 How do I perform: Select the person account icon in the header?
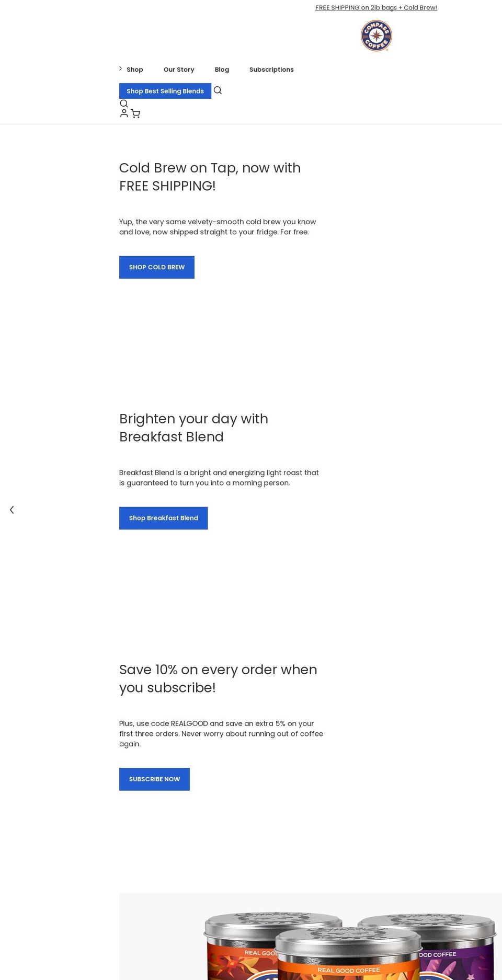pyautogui.click(x=124, y=113)
